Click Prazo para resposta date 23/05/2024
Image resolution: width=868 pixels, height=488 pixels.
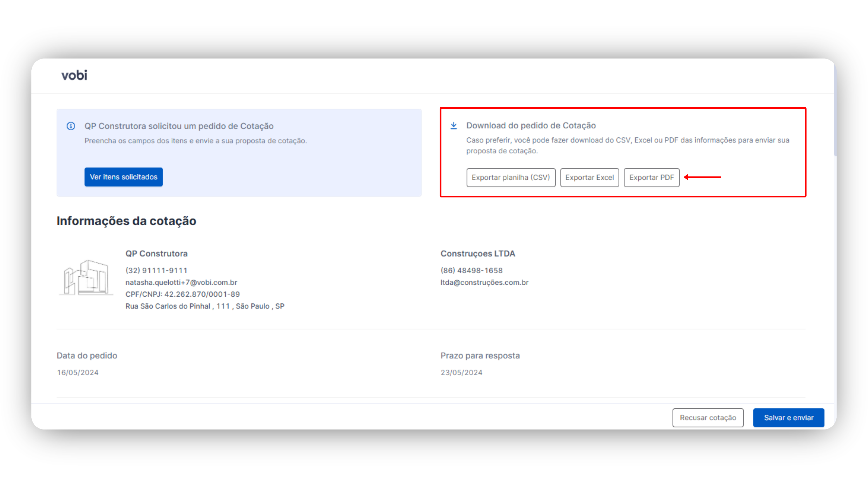pos(461,373)
